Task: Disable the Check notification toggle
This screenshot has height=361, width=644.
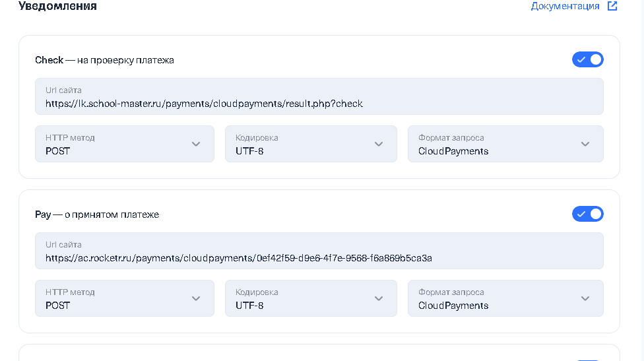Action: pyautogui.click(x=588, y=59)
